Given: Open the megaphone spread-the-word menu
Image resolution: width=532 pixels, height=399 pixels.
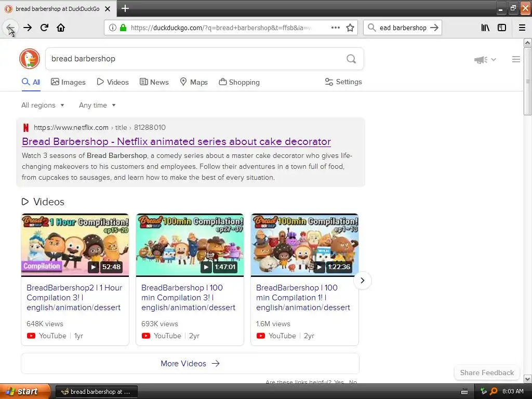Looking at the screenshot, I should (x=485, y=60).
